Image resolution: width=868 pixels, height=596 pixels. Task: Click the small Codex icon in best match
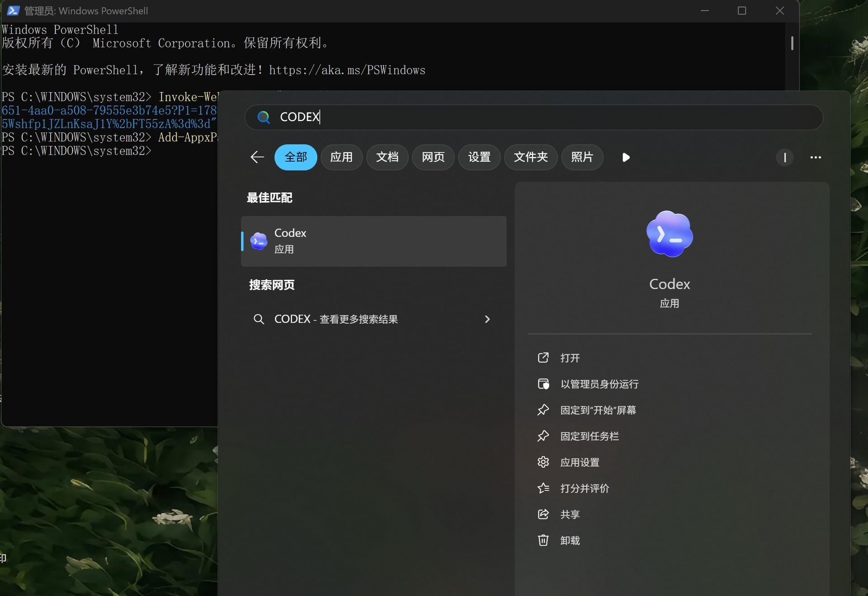click(x=259, y=241)
